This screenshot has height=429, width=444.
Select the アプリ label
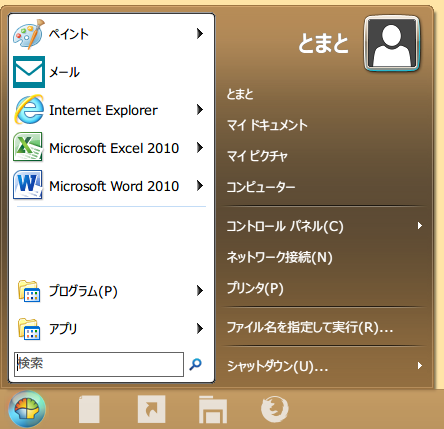point(63,329)
